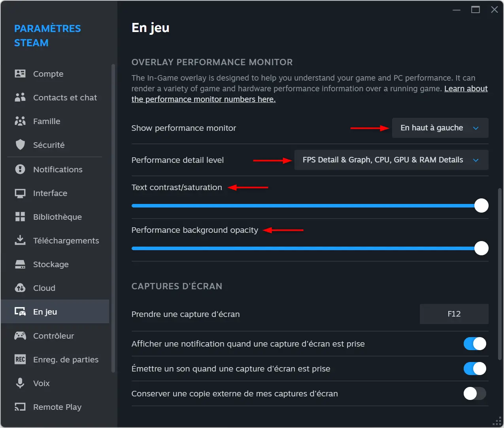
Task: Select Remote Play settings entry
Action: pyautogui.click(x=55, y=407)
